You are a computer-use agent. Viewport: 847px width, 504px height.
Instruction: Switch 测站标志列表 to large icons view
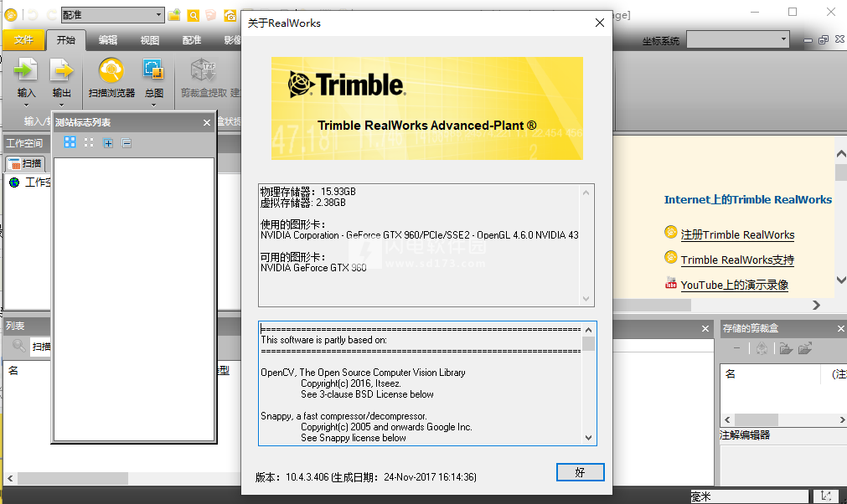[x=70, y=142]
